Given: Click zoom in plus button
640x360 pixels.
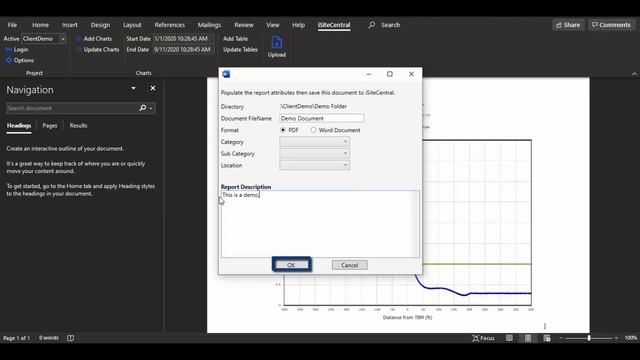Looking at the screenshot, I should (x=616, y=338).
